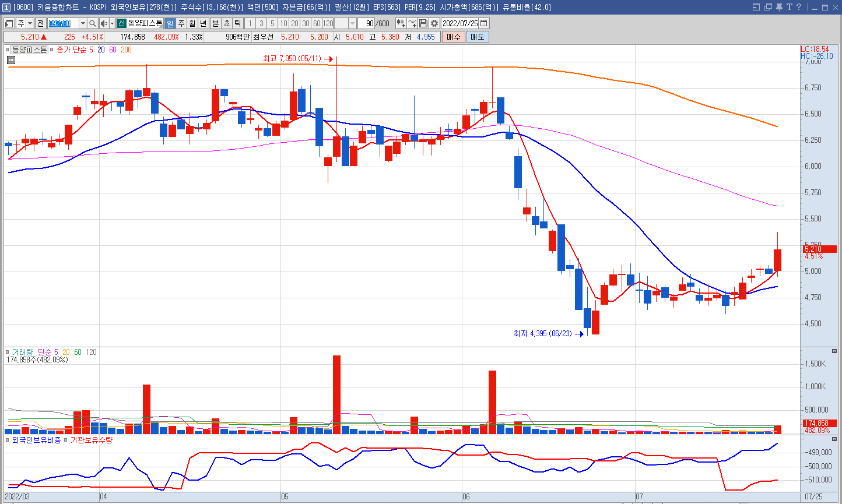Click the current price tag 5,210 on axis
Image resolution: width=842 pixels, height=504 pixels.
click(819, 249)
